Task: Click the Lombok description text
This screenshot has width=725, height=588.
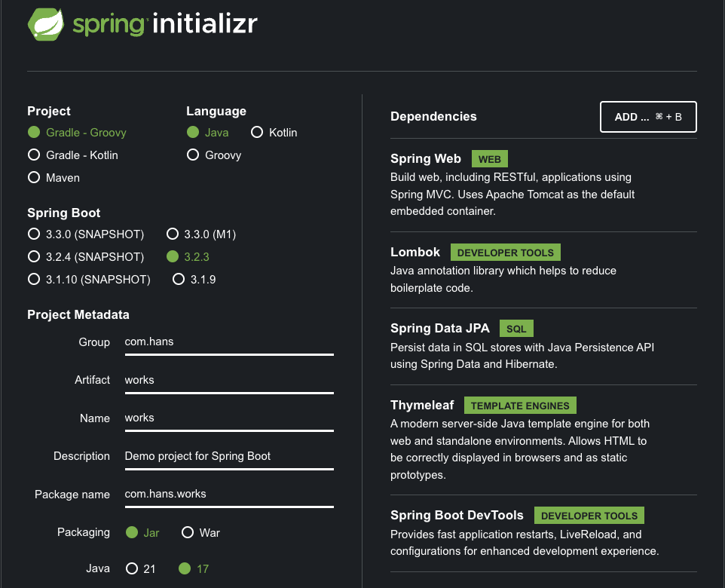Action: tap(503, 280)
